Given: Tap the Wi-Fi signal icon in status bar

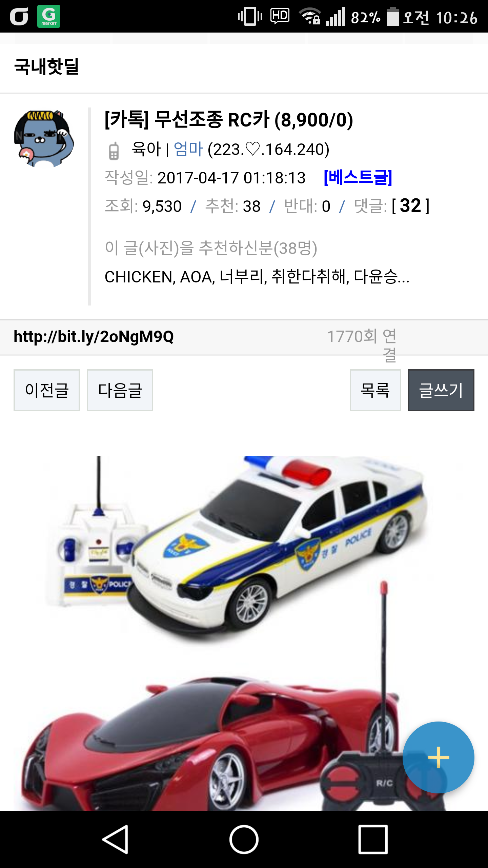Looking at the screenshot, I should [x=310, y=16].
